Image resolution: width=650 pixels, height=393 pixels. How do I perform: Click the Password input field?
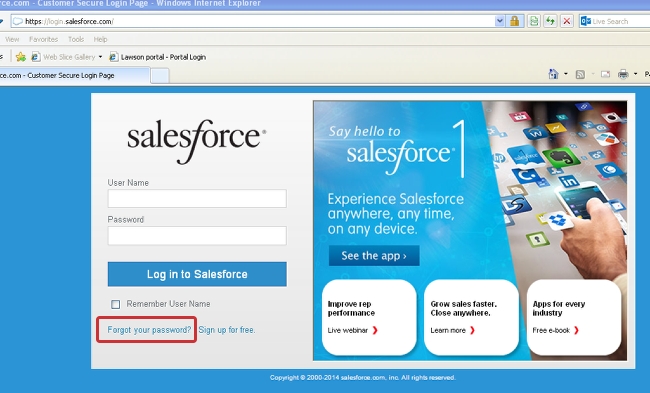tap(197, 235)
